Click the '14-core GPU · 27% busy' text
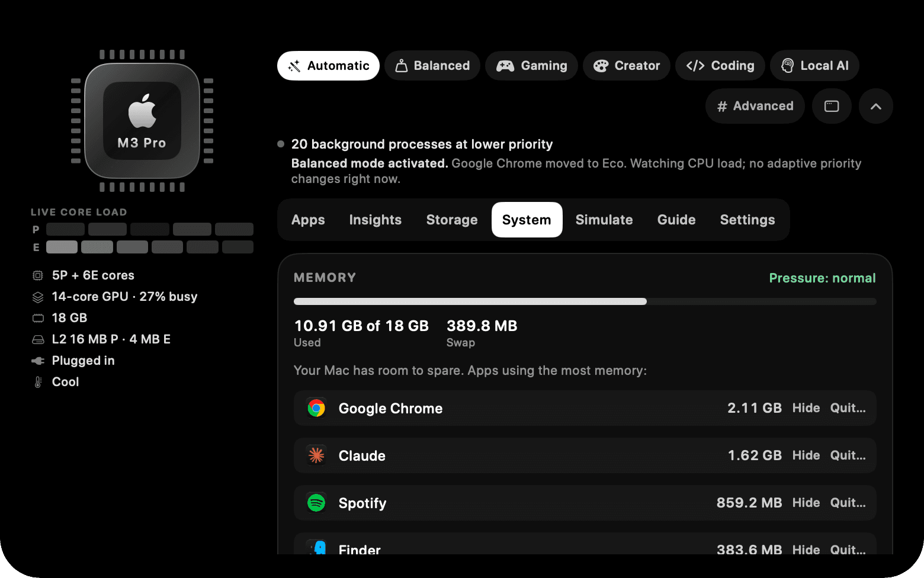The height and width of the screenshot is (578, 924). pos(124,297)
